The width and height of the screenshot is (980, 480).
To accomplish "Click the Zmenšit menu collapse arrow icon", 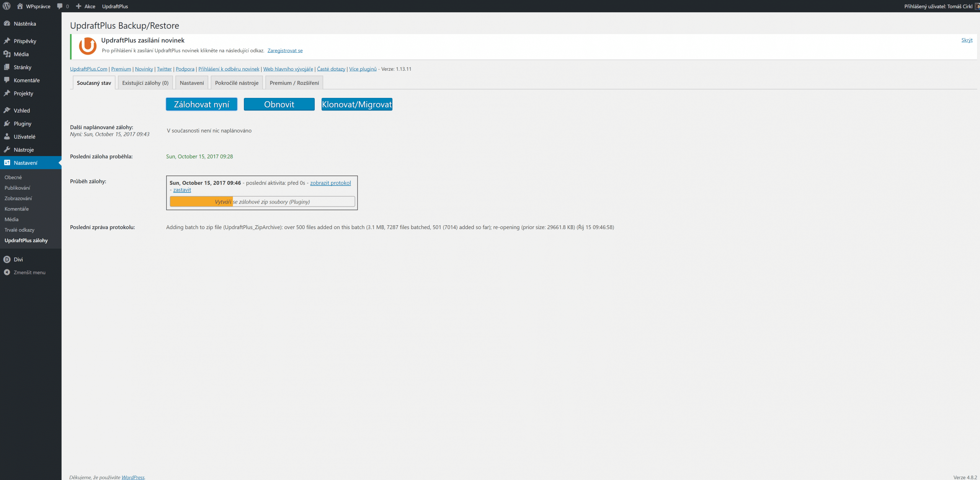I will [7, 272].
